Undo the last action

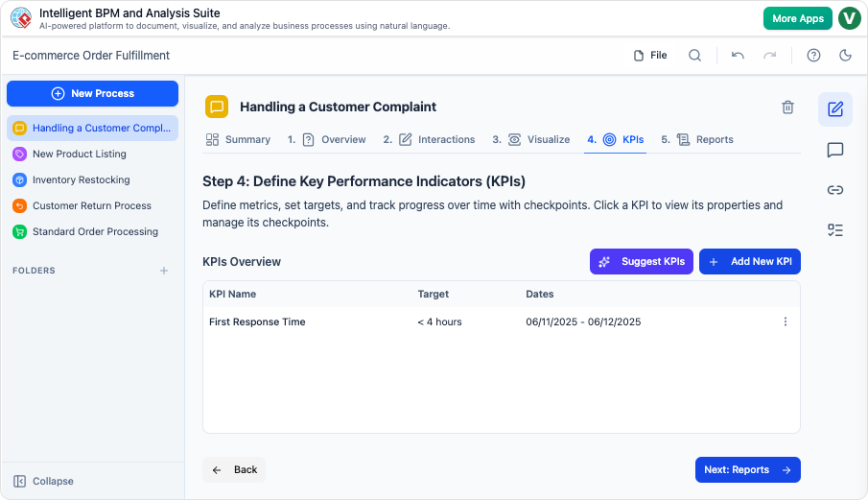[738, 56]
